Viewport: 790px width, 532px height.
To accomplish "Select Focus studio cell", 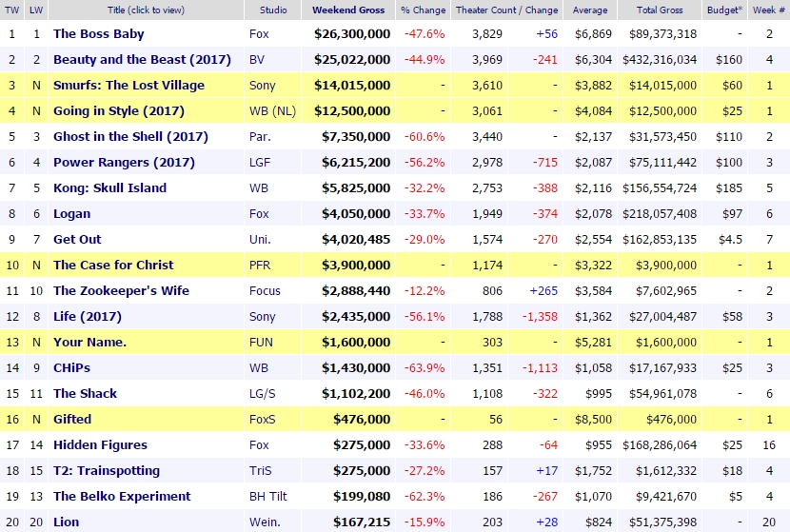I will (265, 290).
